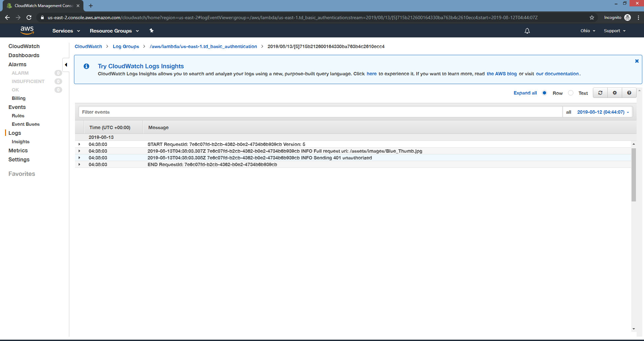Click the 'all' time range link
This screenshot has width=644, height=341.
coord(569,112)
